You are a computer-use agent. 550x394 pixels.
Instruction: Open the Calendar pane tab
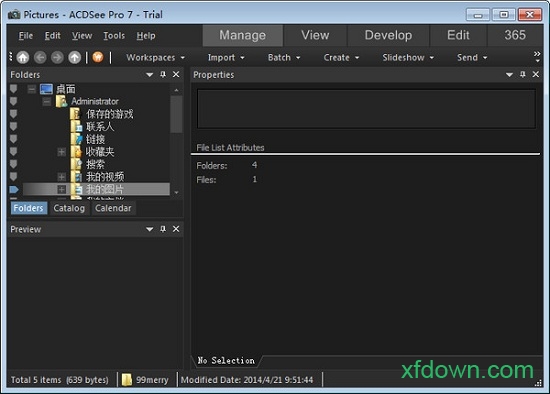coord(113,208)
